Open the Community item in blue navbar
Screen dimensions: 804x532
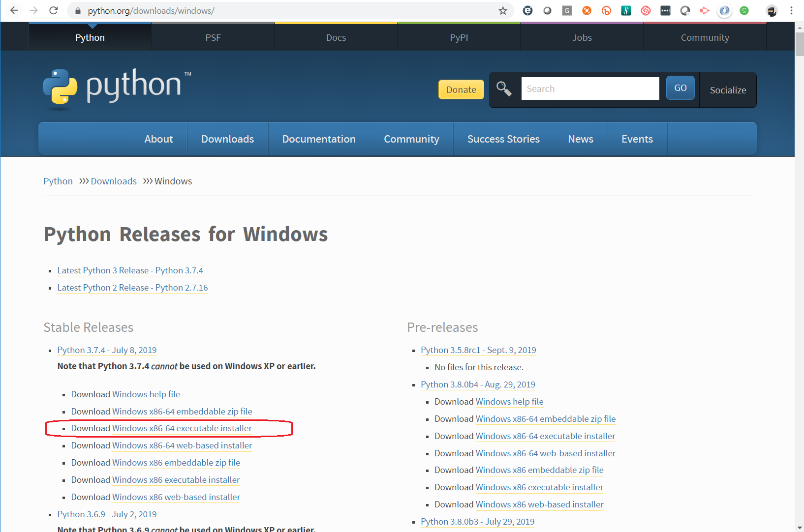click(x=411, y=139)
